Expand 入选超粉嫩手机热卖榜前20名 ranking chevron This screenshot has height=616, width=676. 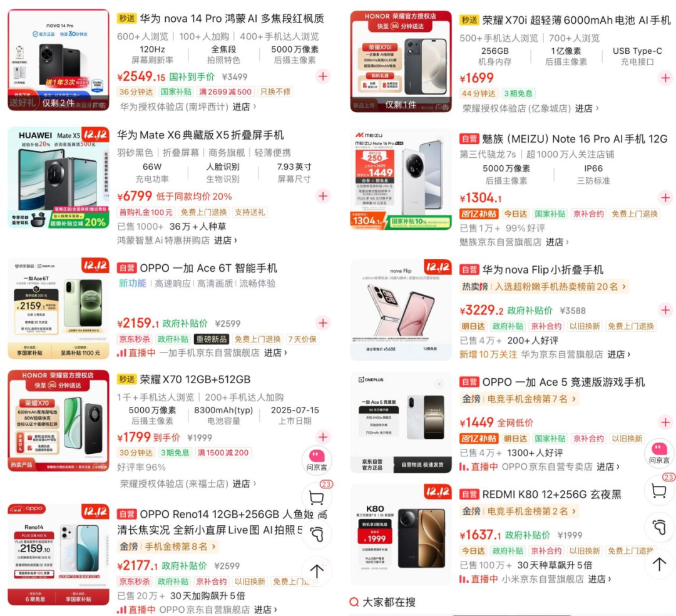tap(623, 287)
